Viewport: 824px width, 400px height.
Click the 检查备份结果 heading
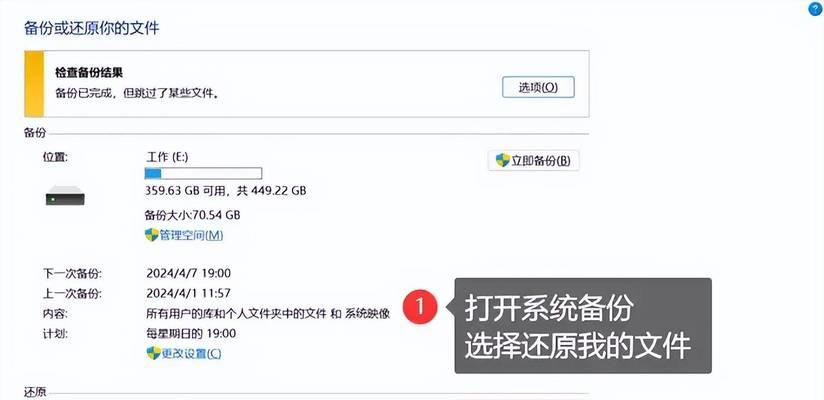[x=89, y=73]
